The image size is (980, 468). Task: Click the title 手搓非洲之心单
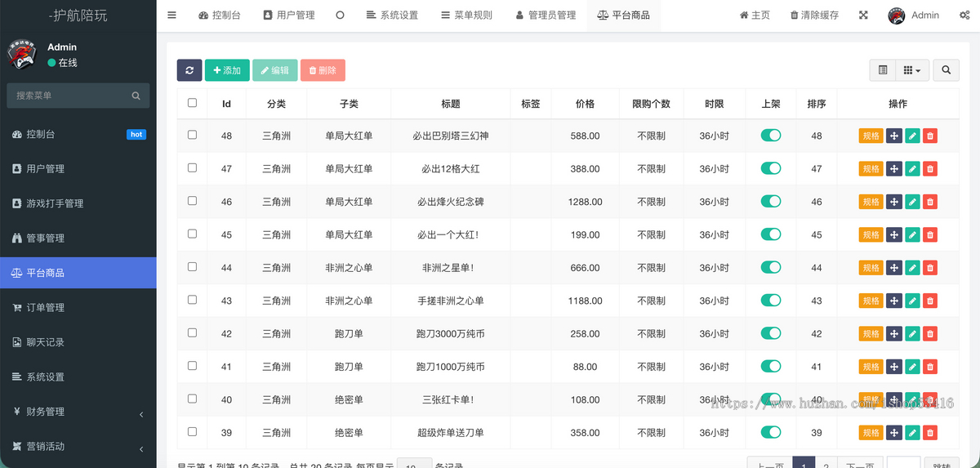[450, 301]
